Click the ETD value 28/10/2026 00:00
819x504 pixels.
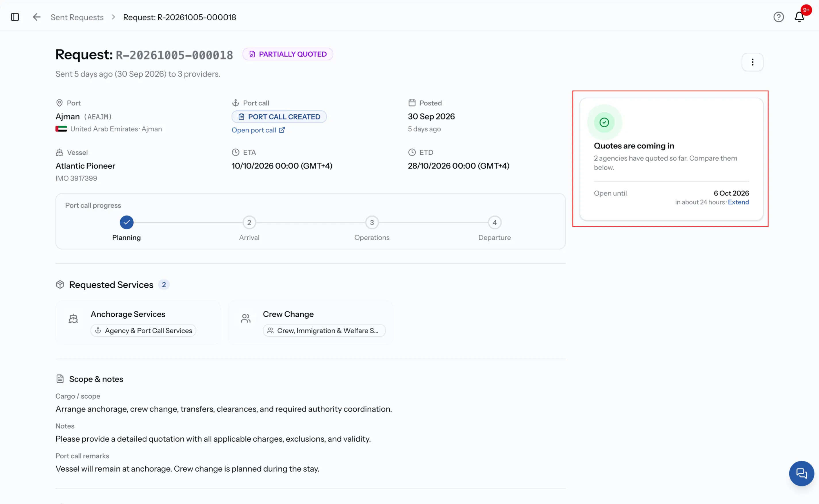458,166
